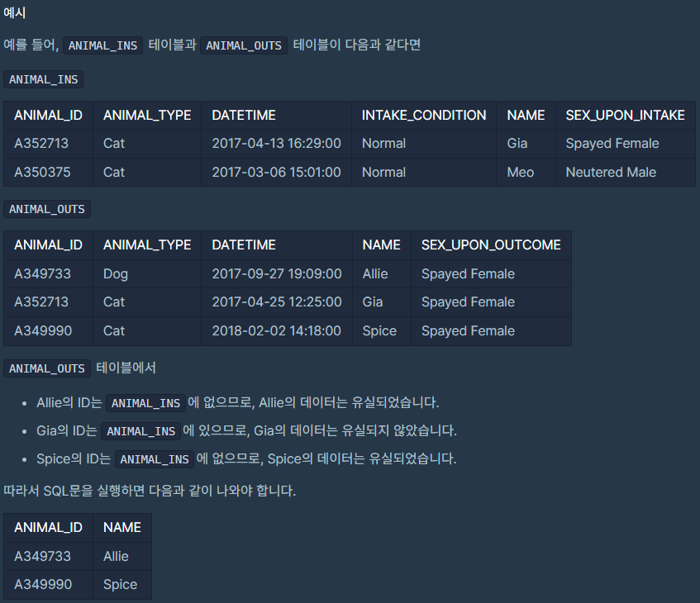
Task: Select the ANIMAL_TYPE header in the ANIMAL_INS table
Action: (147, 115)
